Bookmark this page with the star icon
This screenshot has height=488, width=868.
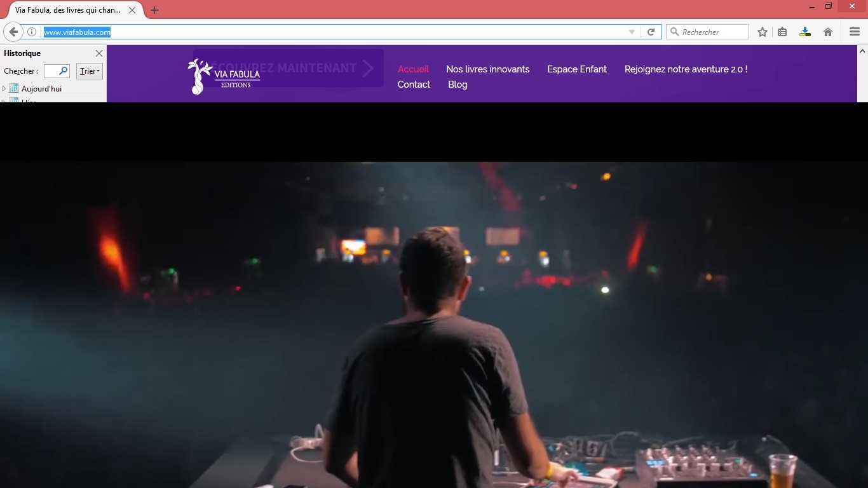763,32
